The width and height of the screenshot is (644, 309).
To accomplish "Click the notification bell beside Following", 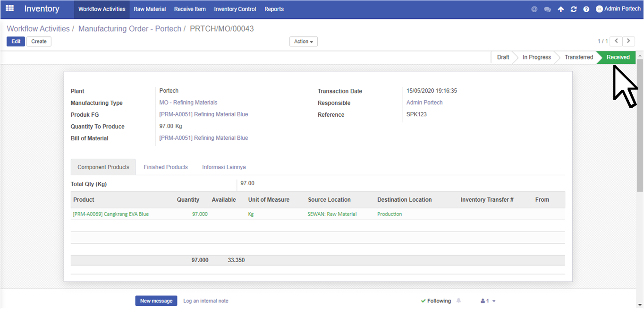I will 458,301.
